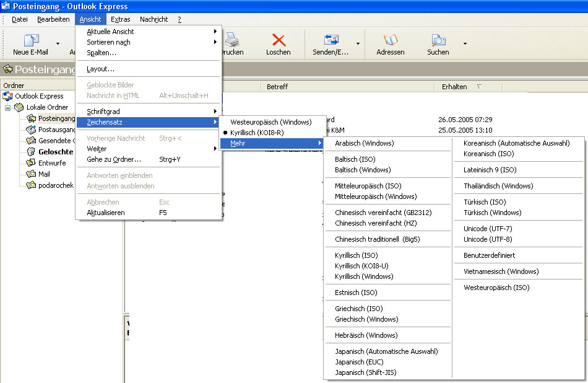Viewport: 588px width, 383px height.
Task: Click the Löschen red X icon
Action: (x=279, y=40)
